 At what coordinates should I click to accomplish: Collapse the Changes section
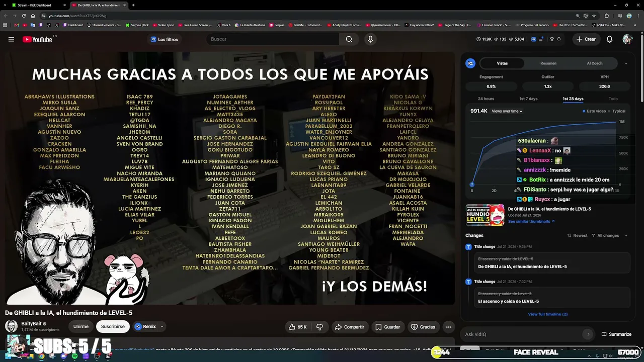tap(626, 235)
